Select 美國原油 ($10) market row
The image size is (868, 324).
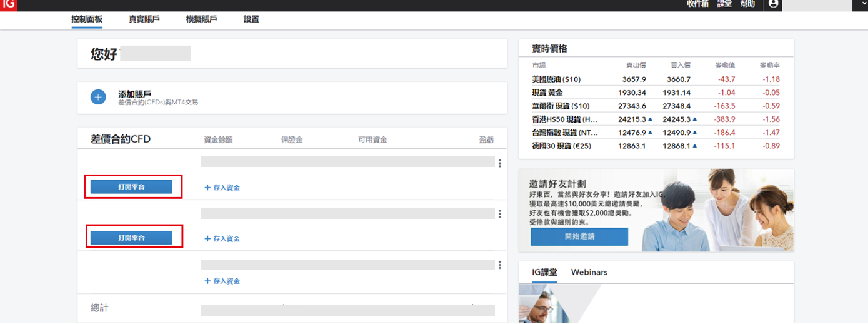tap(656, 79)
